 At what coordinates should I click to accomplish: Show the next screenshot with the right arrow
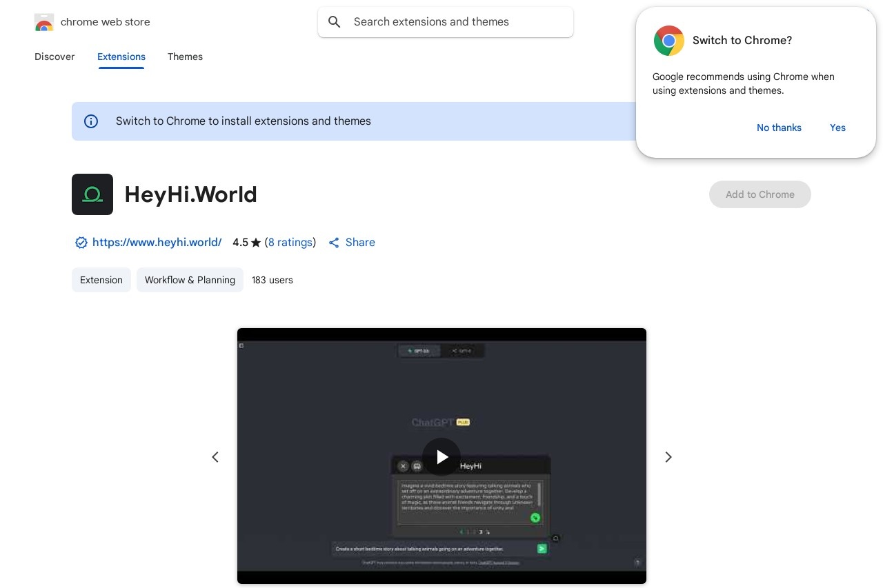pos(668,457)
